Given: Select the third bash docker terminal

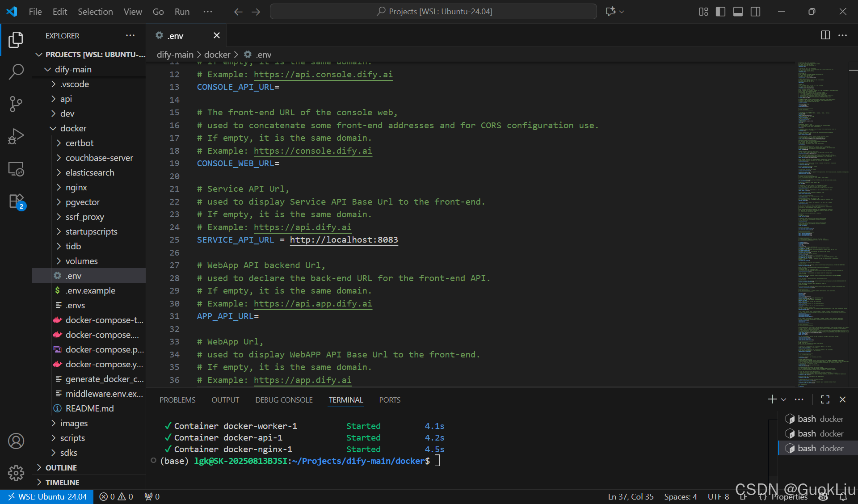Looking at the screenshot, I should point(817,448).
